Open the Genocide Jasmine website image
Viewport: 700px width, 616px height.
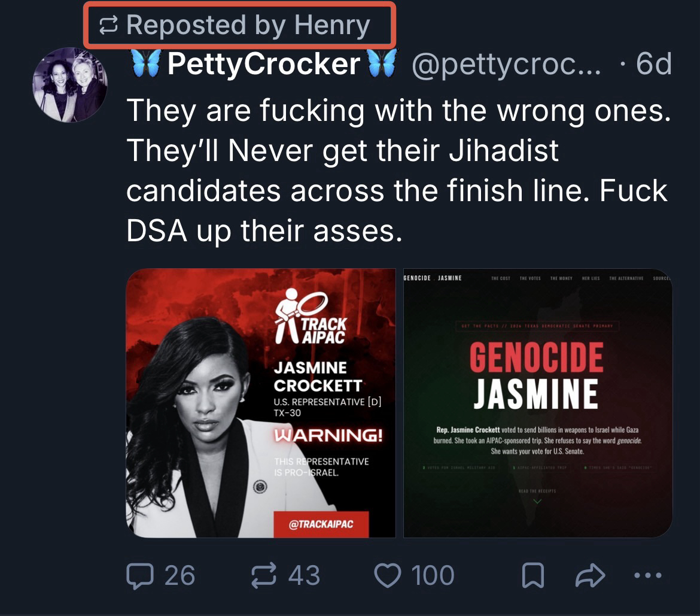[x=538, y=403]
